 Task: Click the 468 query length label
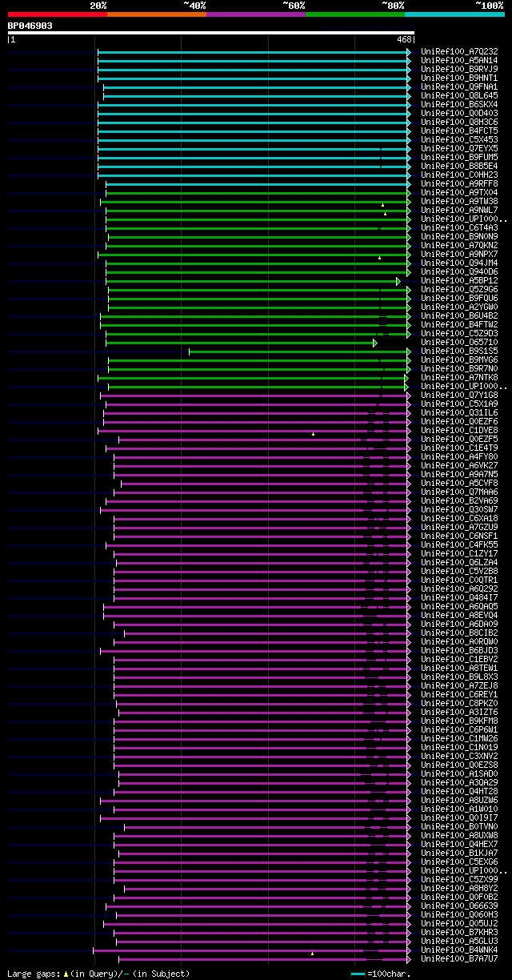click(404, 39)
